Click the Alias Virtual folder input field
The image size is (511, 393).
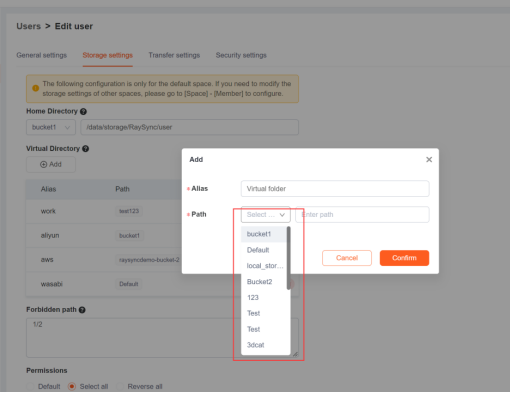335,189
